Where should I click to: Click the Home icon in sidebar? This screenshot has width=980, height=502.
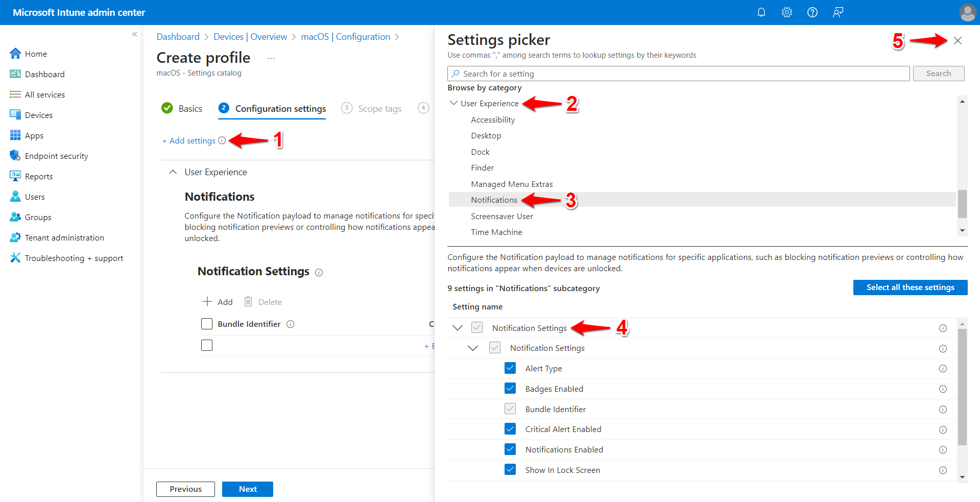pos(15,54)
